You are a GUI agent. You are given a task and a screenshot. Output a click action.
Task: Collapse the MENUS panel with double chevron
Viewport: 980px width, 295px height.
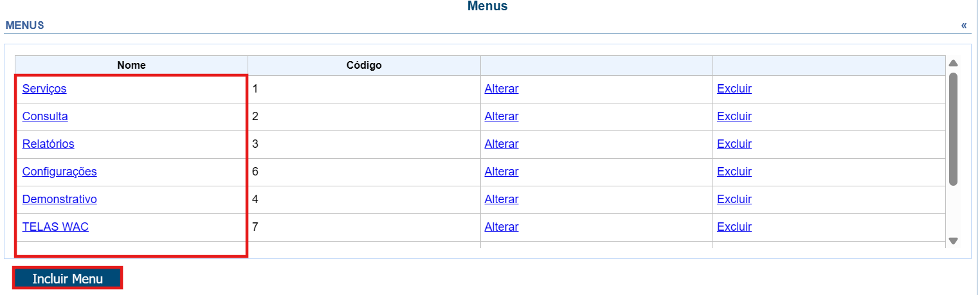click(x=964, y=26)
